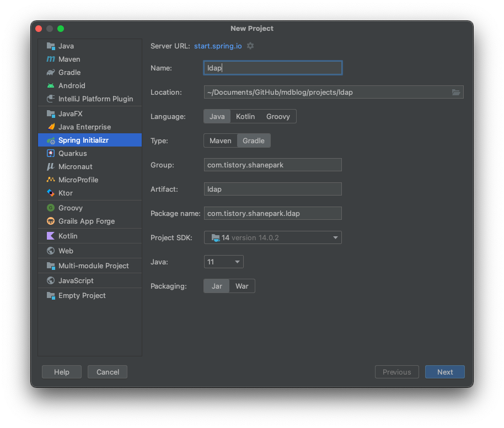Click the Web globe icon

pyautogui.click(x=51, y=251)
